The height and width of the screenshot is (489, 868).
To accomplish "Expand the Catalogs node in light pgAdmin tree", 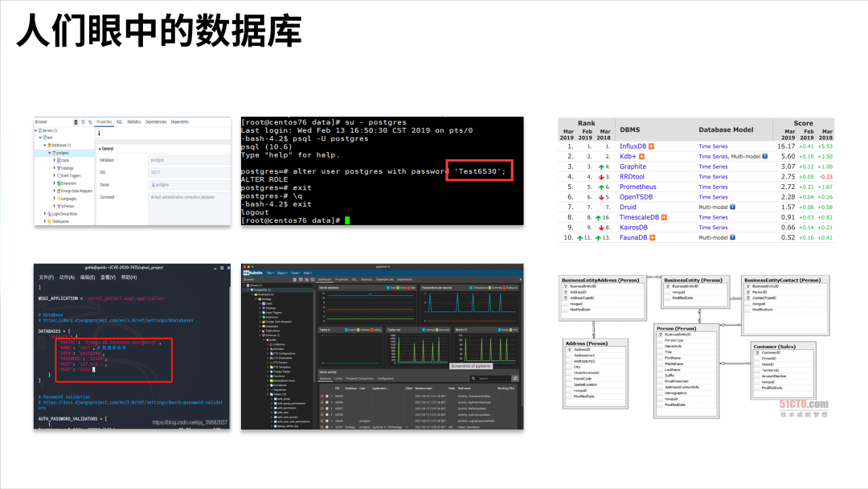I will click(x=55, y=168).
